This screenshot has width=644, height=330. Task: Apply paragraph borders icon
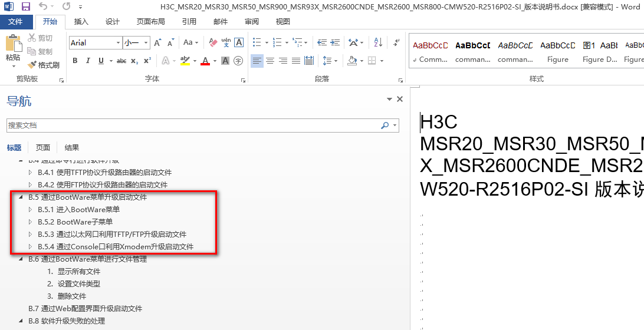click(372, 61)
